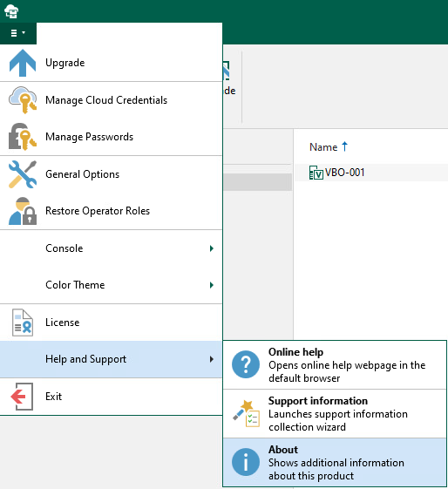
Task: Click the Manage Cloud Credentials key icon
Action: coord(23,99)
